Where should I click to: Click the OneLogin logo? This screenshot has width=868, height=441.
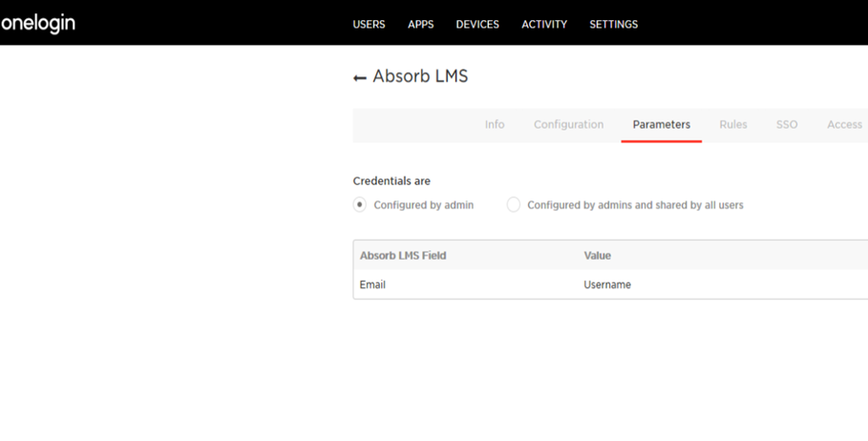click(x=37, y=24)
